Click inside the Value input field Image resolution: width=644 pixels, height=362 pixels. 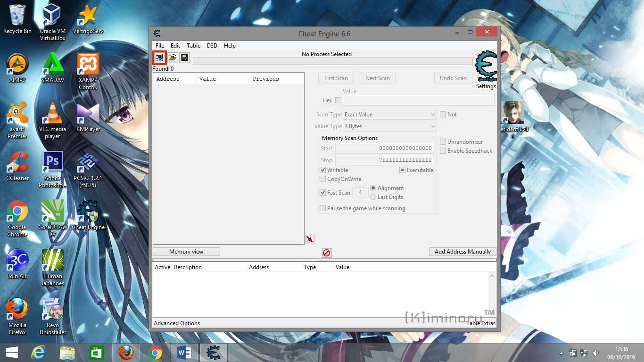(418, 100)
